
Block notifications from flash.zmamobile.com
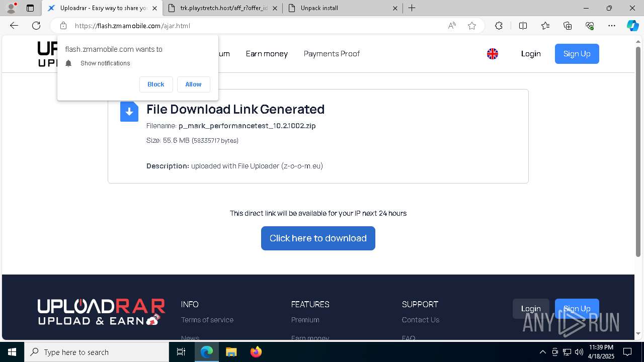pyautogui.click(x=156, y=84)
